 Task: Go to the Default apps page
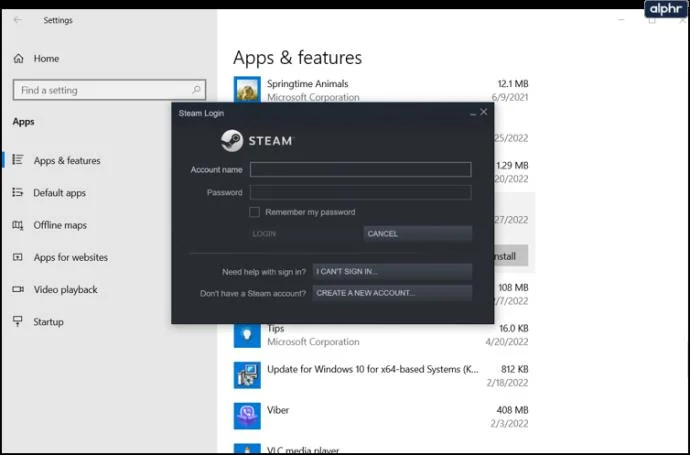(59, 193)
